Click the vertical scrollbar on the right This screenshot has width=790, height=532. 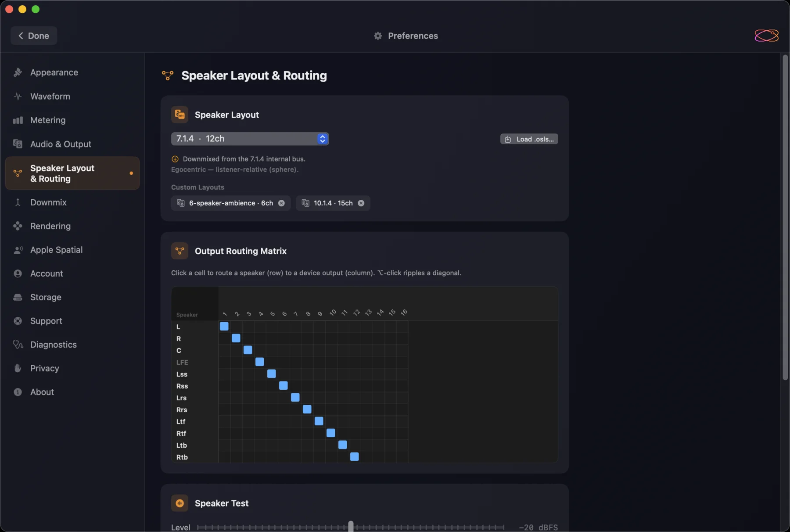click(x=785, y=217)
